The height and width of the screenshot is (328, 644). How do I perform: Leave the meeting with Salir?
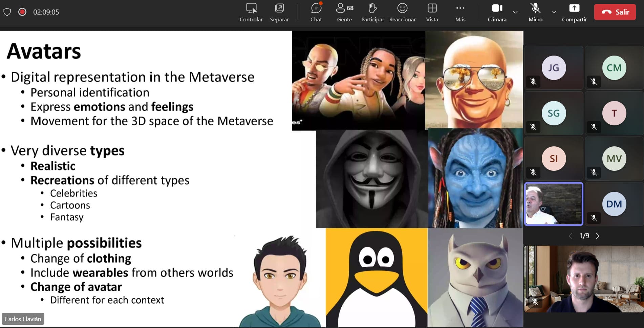point(615,12)
